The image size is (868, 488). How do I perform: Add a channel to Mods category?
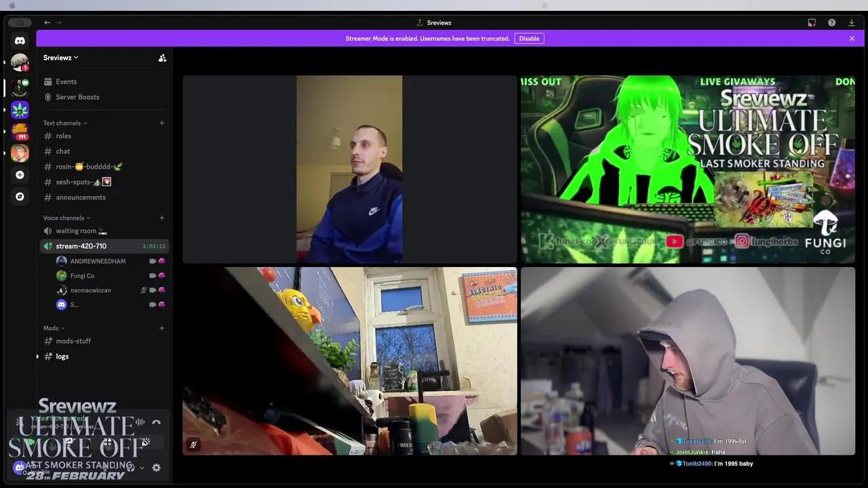pyautogui.click(x=161, y=328)
